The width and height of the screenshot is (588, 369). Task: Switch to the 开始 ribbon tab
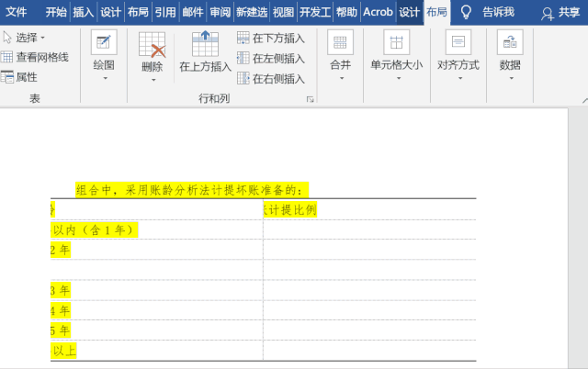[56, 12]
